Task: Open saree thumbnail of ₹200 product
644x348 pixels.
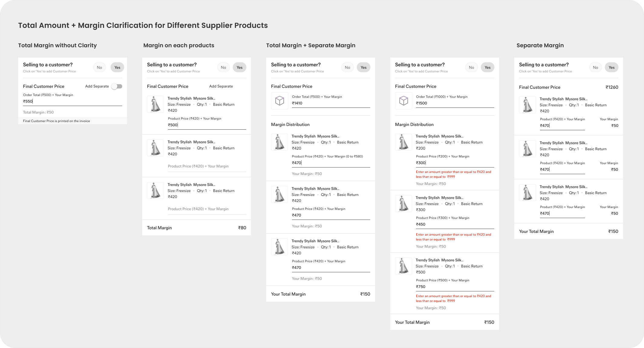Action: point(404,142)
